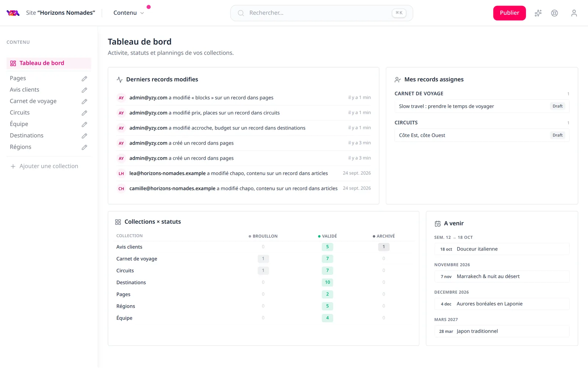Select Aurores boréales en Laponie entry
The width and height of the screenshot is (588, 368).
point(502,304)
